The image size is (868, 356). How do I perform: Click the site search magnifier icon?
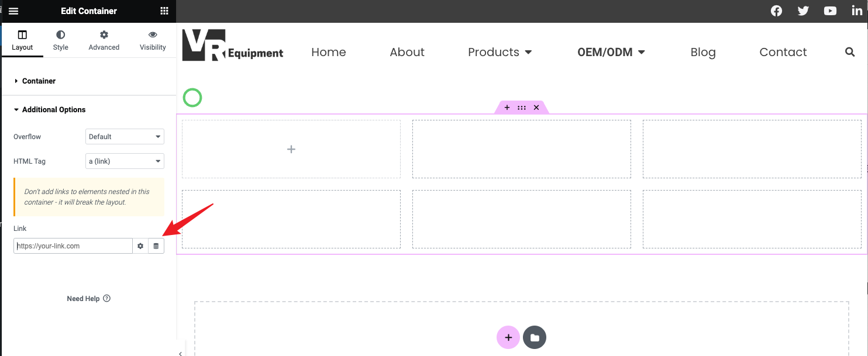tap(850, 52)
